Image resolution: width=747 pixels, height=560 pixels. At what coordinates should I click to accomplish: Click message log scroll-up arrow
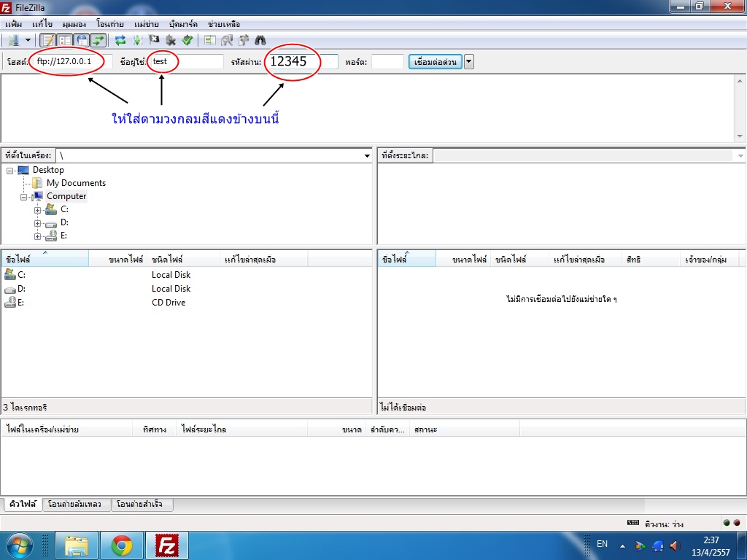(740, 82)
